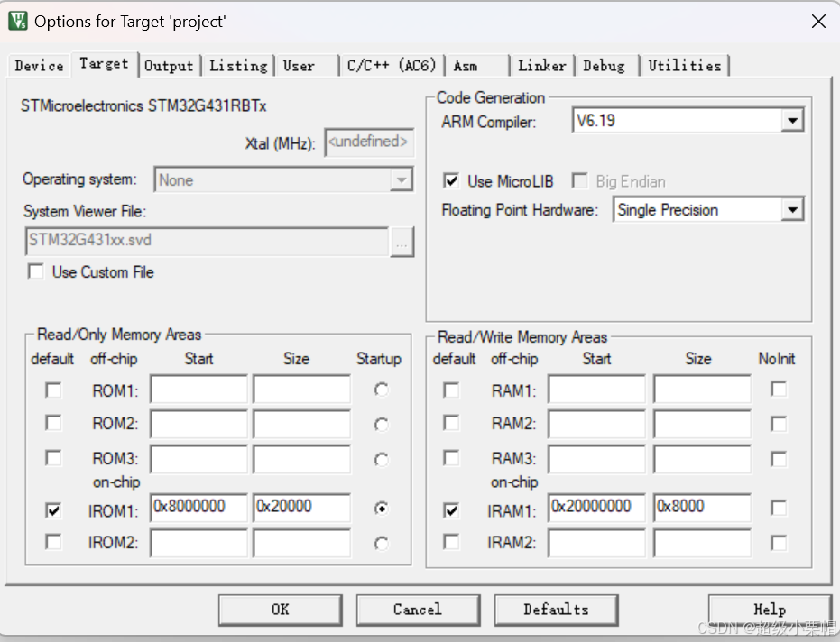Click the IRAM2 Start field
The width and height of the screenshot is (840, 642).
[x=596, y=543]
